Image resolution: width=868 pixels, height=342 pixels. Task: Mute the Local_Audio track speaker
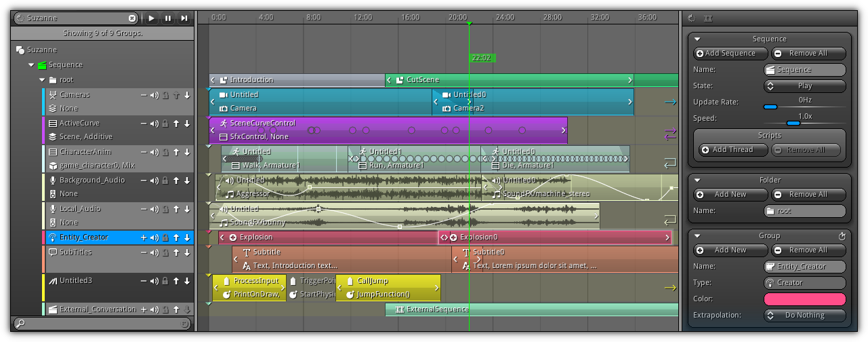click(154, 210)
